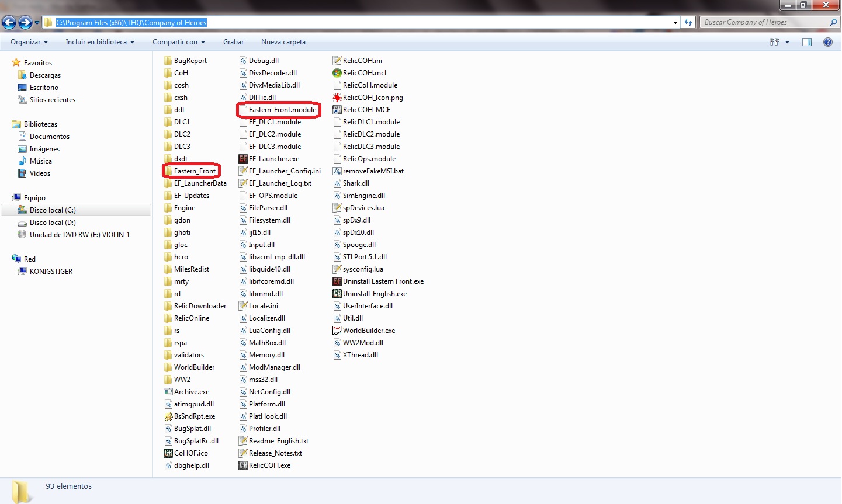Open the Música library
The image size is (842, 504).
[41, 161]
